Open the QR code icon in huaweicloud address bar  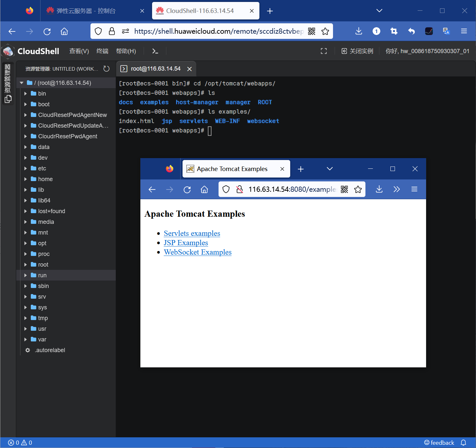pos(312,31)
